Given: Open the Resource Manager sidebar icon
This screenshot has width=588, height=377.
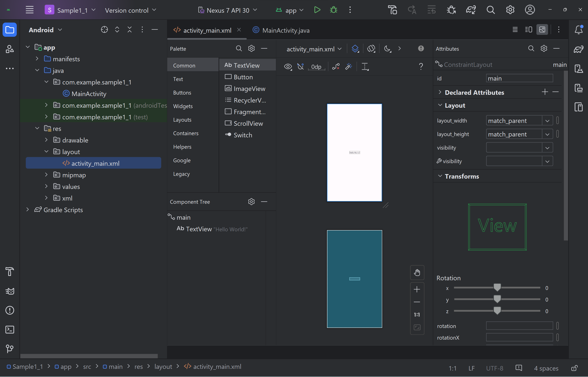Looking at the screenshot, I should click(10, 49).
